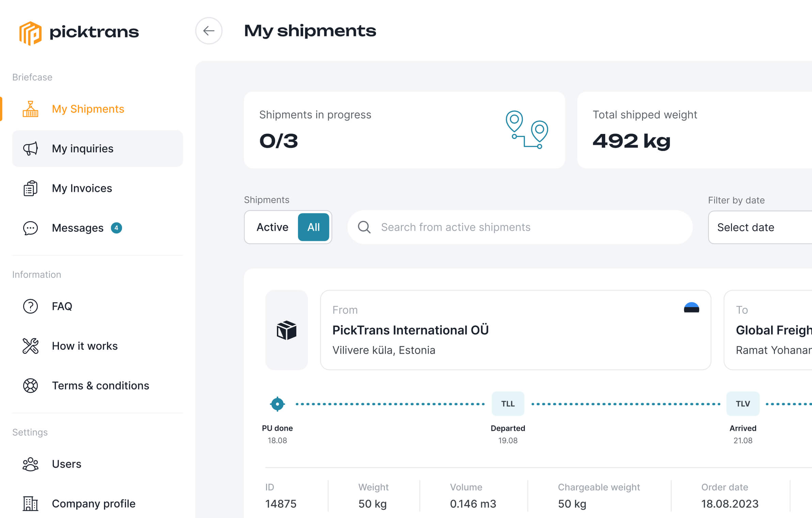Open Messages via the chat bubble icon
Image resolution: width=812 pixels, height=518 pixels.
point(30,228)
